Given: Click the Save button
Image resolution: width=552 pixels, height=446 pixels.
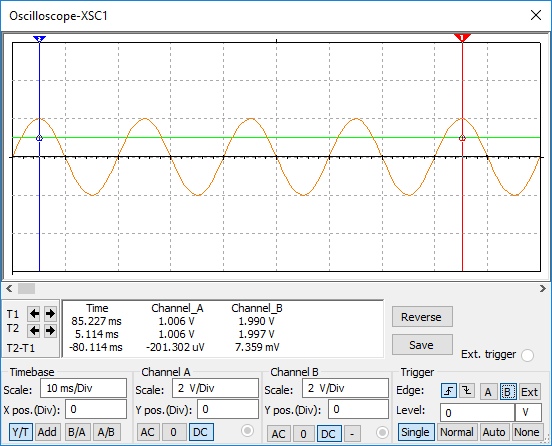Looking at the screenshot, I should 422,345.
